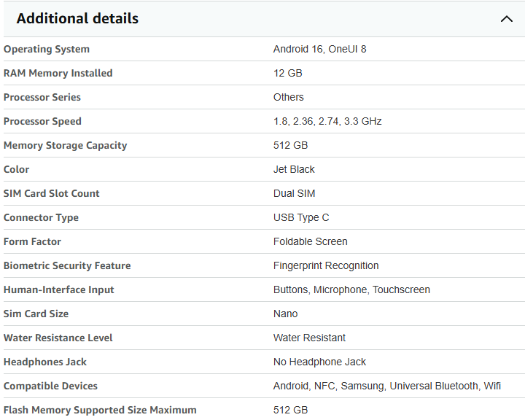Click the Color label

point(16,169)
